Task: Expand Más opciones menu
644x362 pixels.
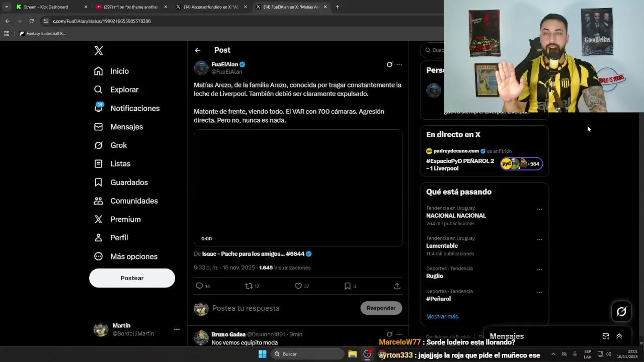Action: (125, 256)
